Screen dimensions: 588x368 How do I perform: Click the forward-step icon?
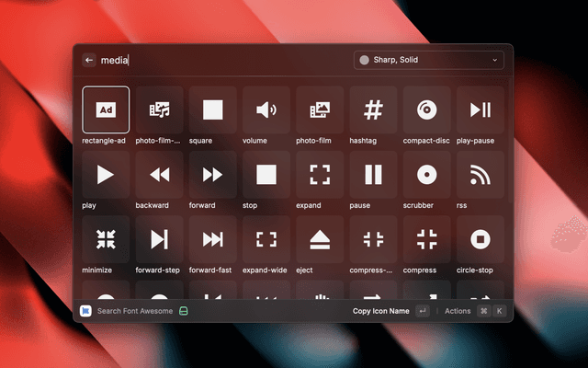coord(159,239)
